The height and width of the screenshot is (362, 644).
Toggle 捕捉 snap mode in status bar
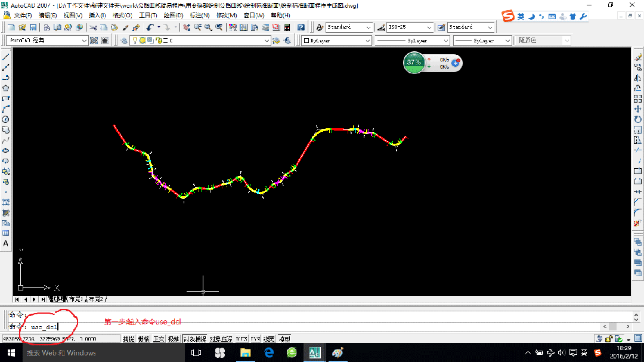[x=128, y=339]
